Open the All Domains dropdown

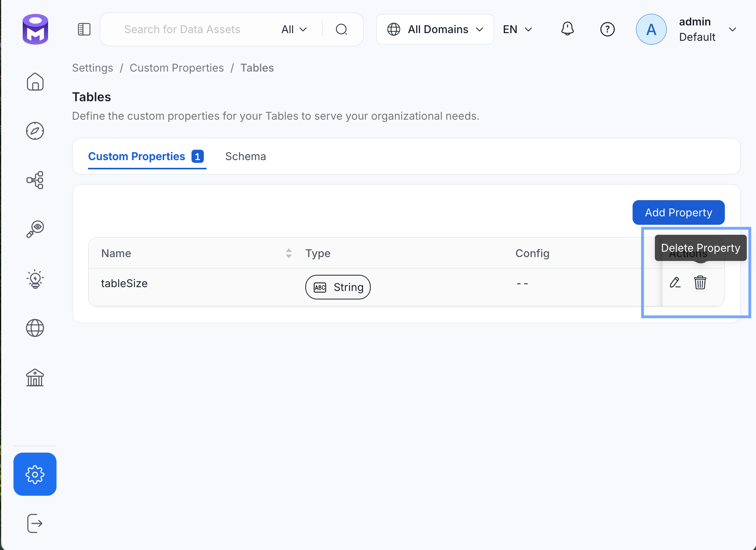tap(435, 29)
